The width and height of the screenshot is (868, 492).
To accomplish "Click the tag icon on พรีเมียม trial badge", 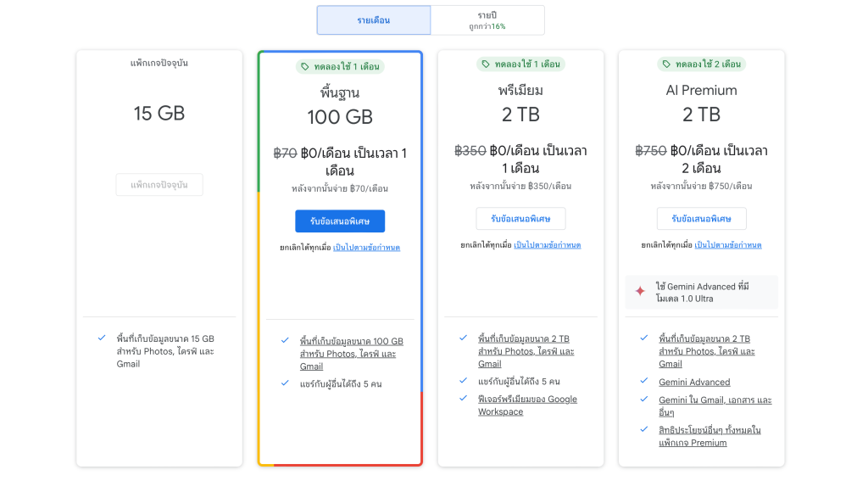I will (486, 64).
